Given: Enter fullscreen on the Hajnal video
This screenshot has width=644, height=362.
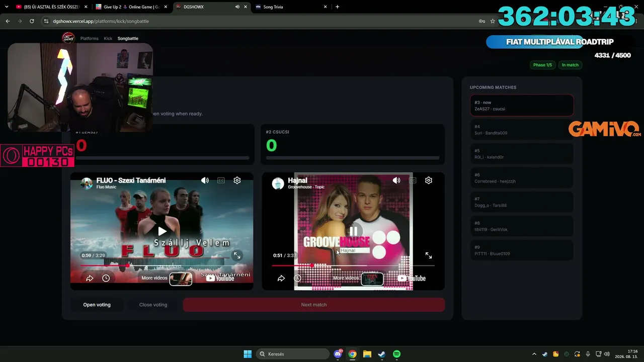Looking at the screenshot, I should 429,255.
